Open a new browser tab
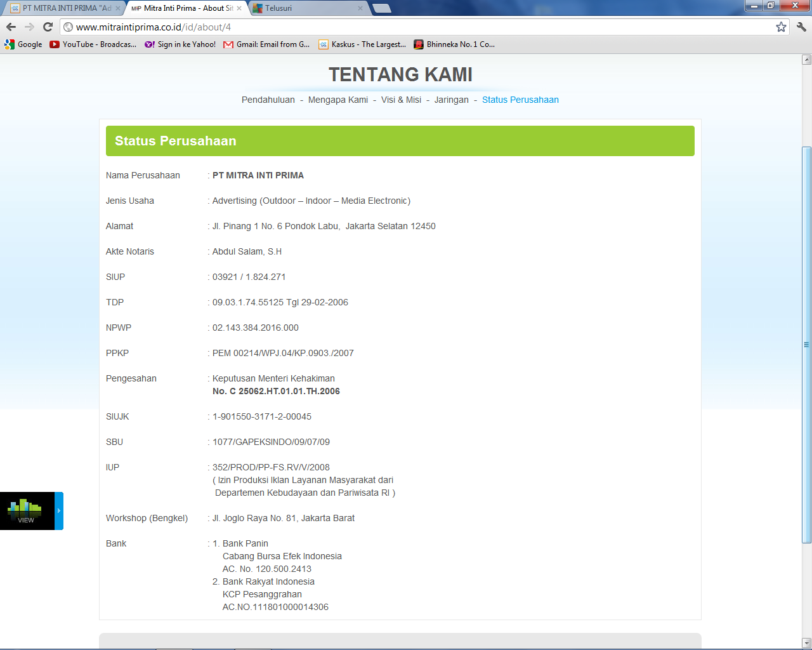 382,8
